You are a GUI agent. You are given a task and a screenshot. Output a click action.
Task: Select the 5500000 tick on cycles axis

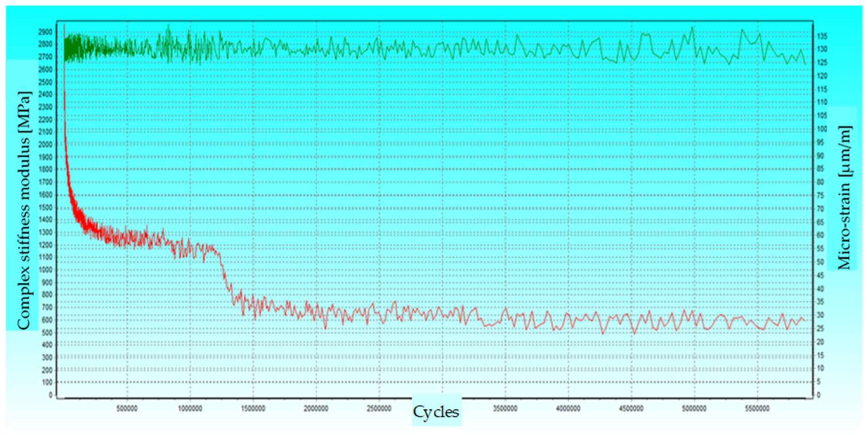coord(757,409)
